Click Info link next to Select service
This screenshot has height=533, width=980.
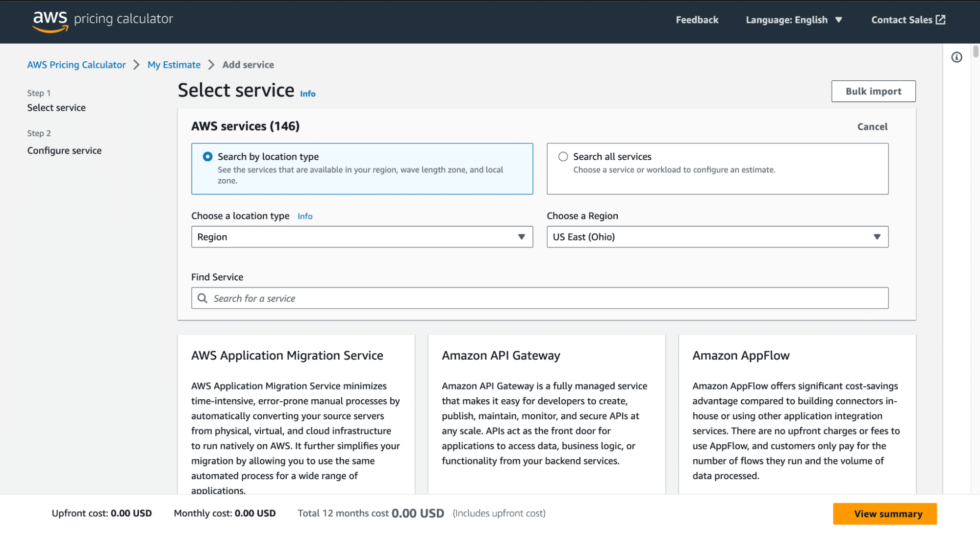[308, 94]
